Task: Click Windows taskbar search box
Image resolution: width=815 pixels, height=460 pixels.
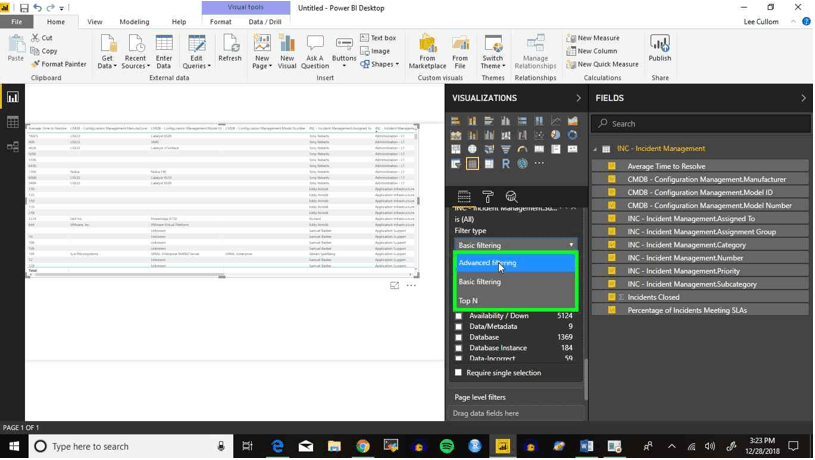Action: (x=130, y=446)
